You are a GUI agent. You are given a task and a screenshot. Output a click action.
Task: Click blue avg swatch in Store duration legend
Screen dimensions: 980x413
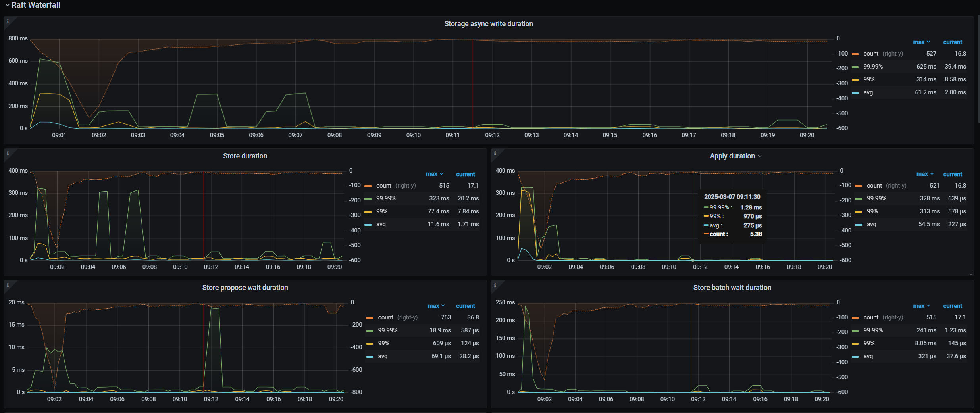click(x=368, y=225)
